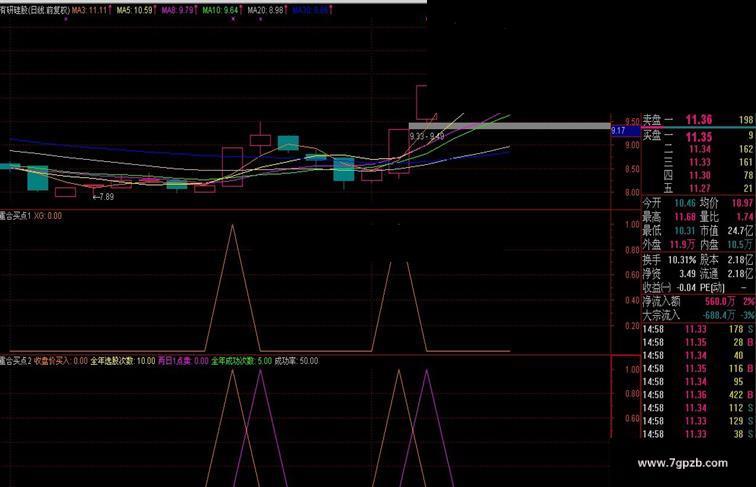Click the 重合买点2 sub-chart label

[15, 361]
